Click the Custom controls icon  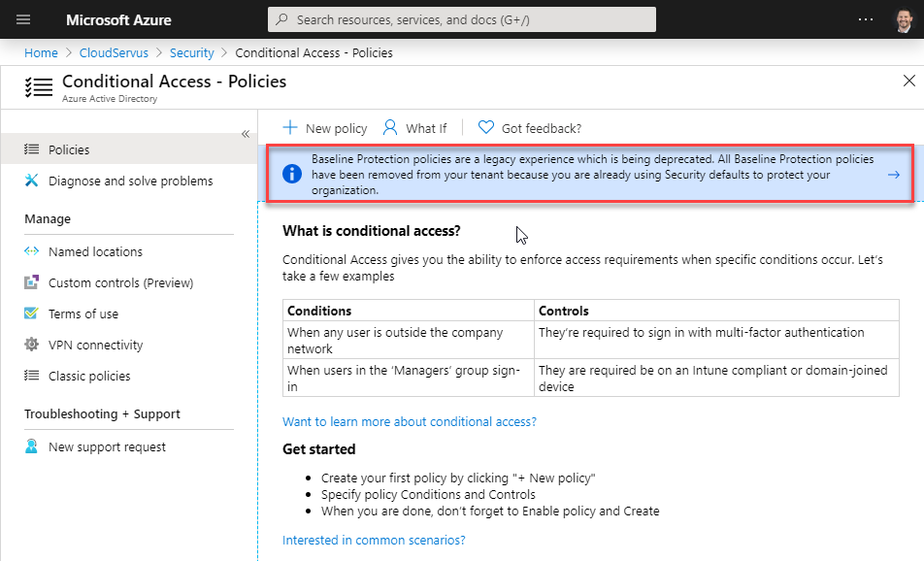pos(31,282)
